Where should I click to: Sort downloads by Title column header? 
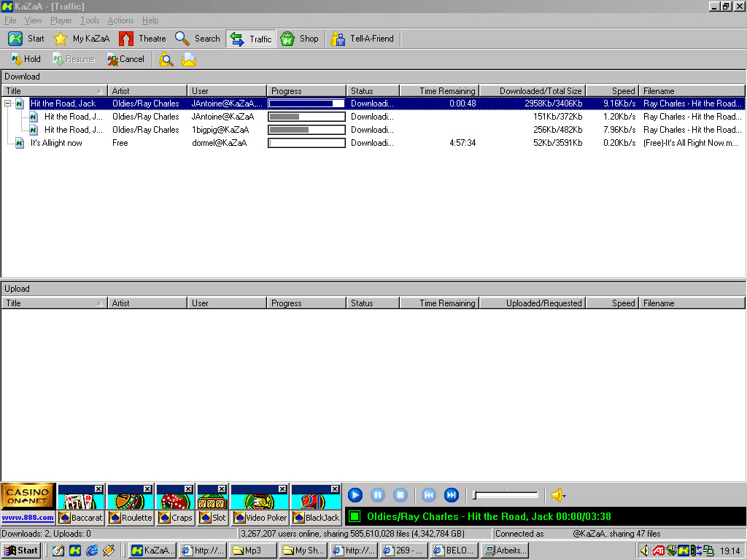pyautogui.click(x=54, y=91)
